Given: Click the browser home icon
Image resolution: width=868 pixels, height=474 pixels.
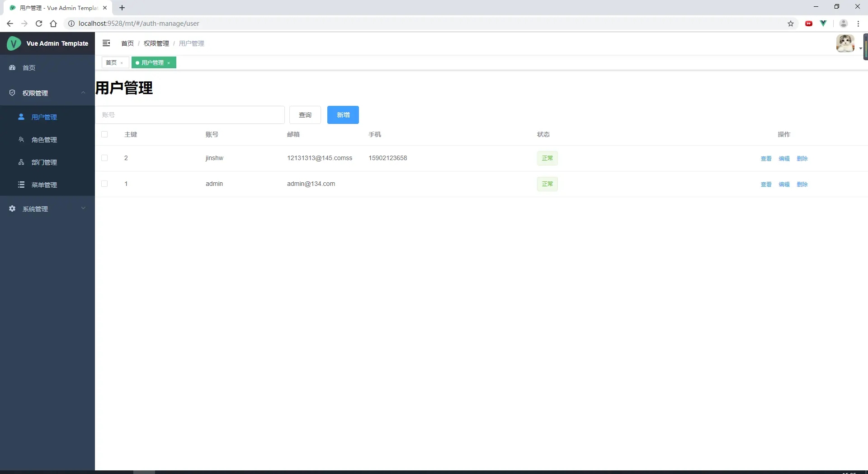Looking at the screenshot, I should pyautogui.click(x=53, y=24).
